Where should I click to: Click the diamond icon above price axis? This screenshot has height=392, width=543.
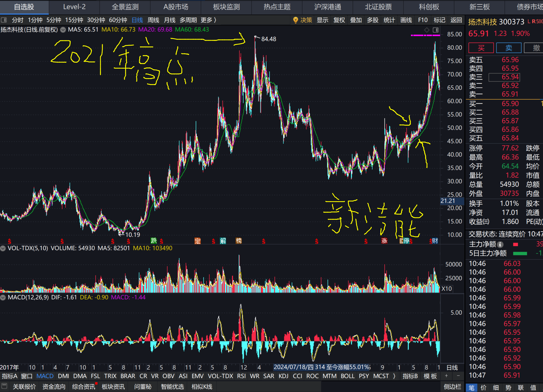tap(427, 30)
